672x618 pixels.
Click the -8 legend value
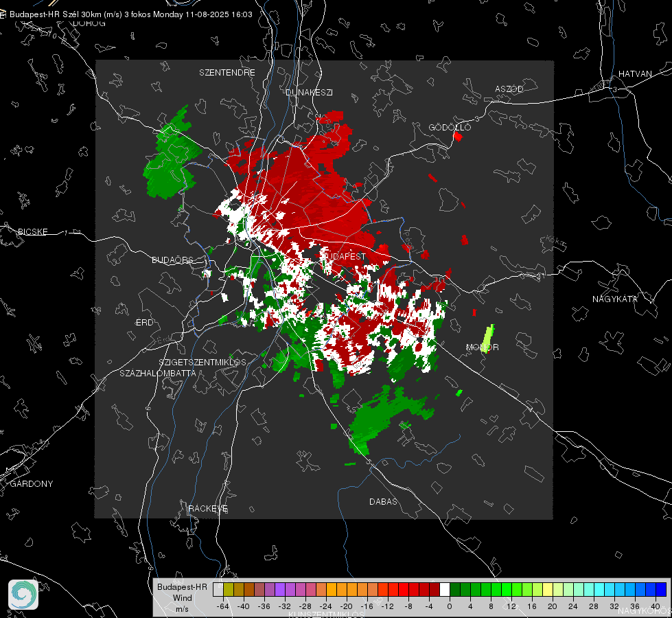408,606
